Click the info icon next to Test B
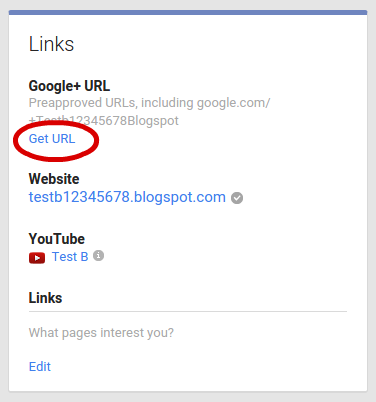 (98, 256)
